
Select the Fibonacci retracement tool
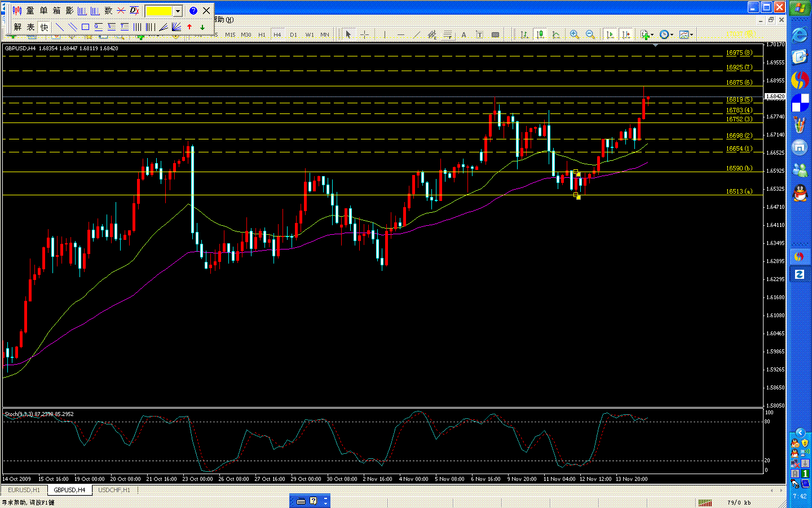pos(448,34)
